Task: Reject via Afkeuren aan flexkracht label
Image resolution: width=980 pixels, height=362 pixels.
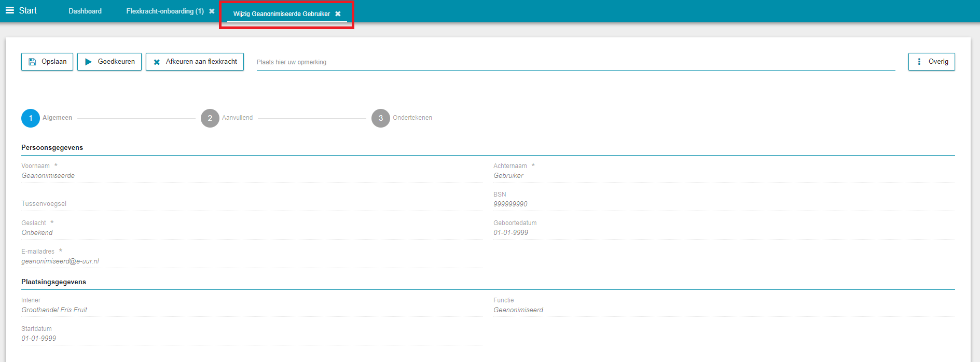Action: click(201, 61)
